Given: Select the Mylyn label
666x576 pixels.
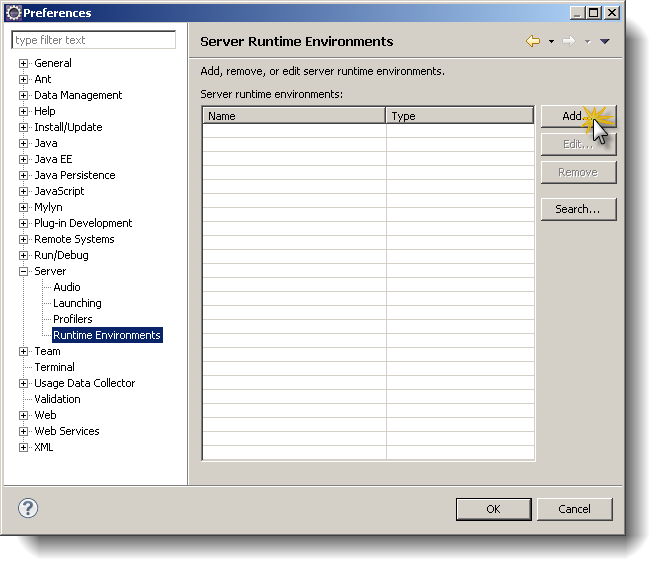Looking at the screenshot, I should point(48,207).
